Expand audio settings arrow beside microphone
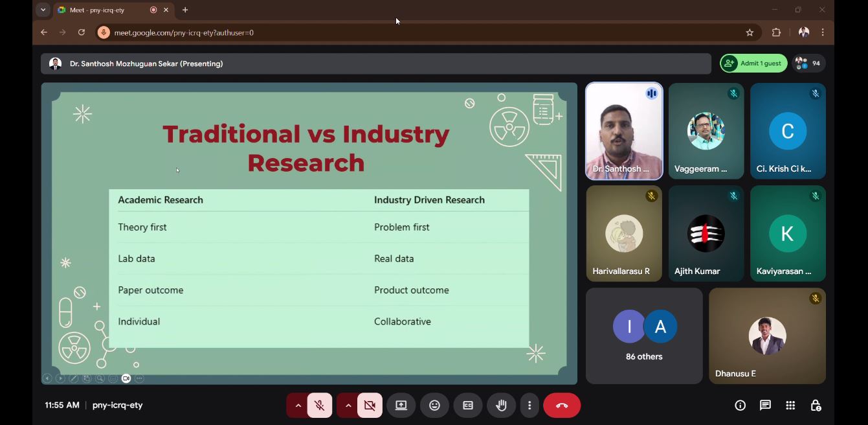The image size is (868, 425). pyautogui.click(x=298, y=406)
